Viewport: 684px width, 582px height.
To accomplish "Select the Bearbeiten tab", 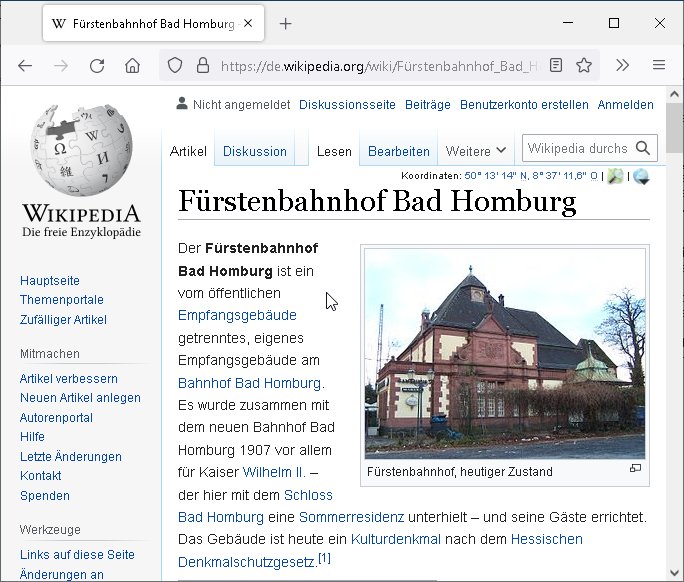I will [x=399, y=151].
